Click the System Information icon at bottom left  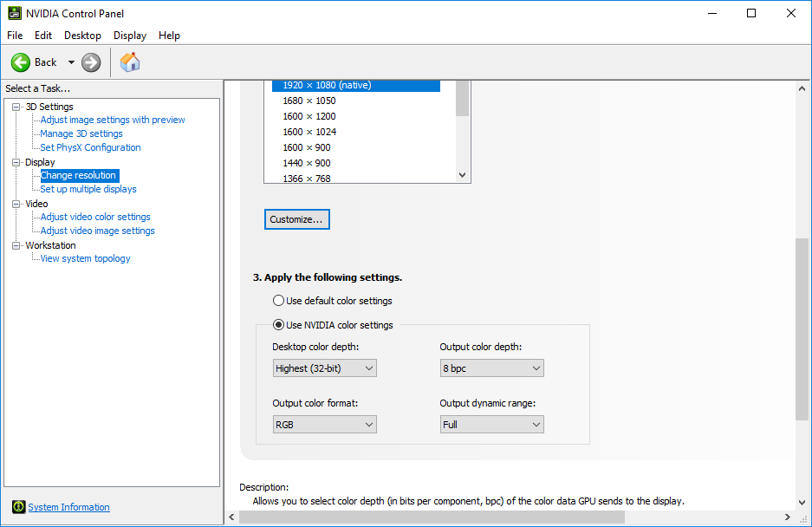pyautogui.click(x=18, y=506)
